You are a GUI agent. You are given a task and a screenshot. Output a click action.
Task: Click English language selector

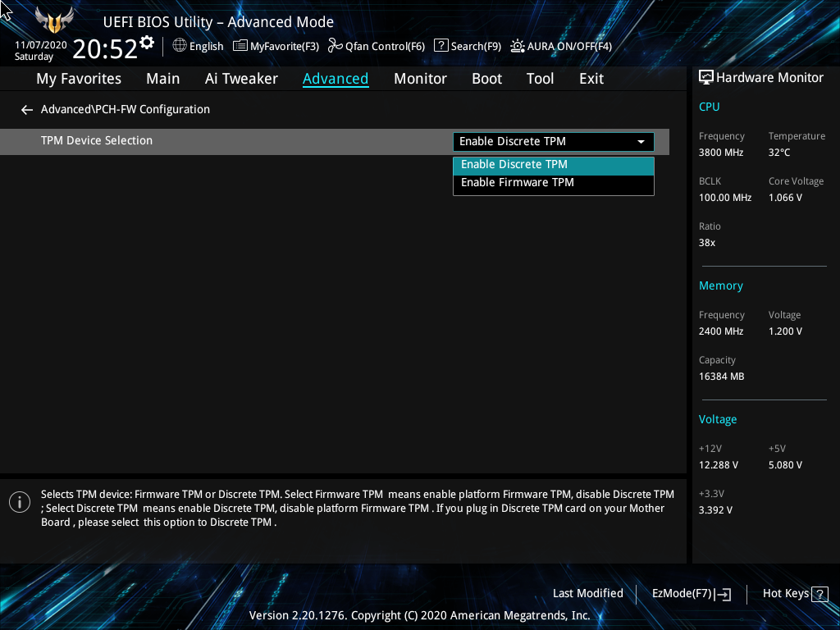point(206,47)
